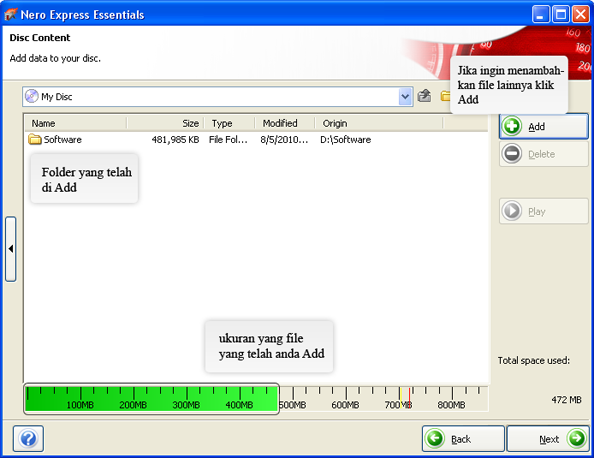Sort by Name column header
This screenshot has height=458, width=594.
76,123
